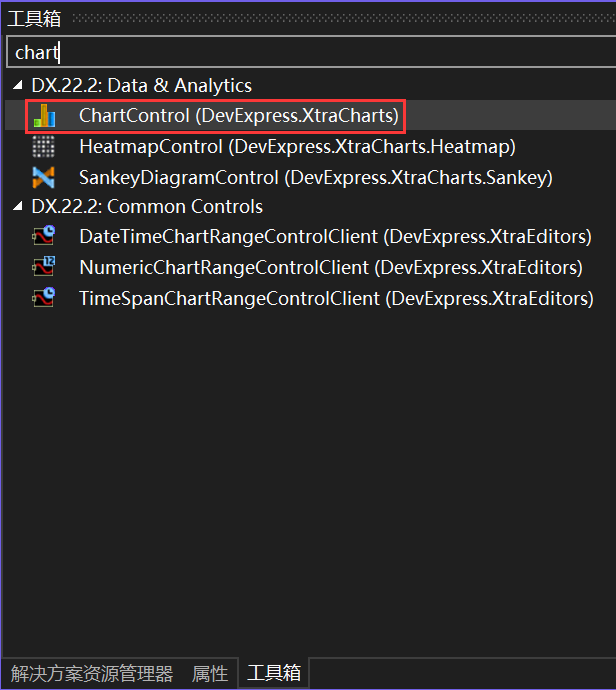Viewport: 616px width, 690px height.
Task: Select ChartControl (DevExpress.XtraCharts) item
Action: click(238, 116)
